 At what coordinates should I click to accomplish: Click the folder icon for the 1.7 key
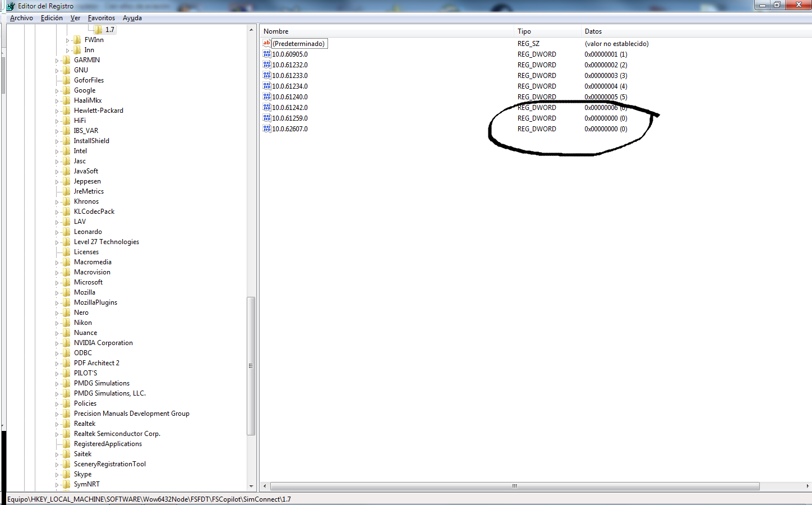coord(98,30)
